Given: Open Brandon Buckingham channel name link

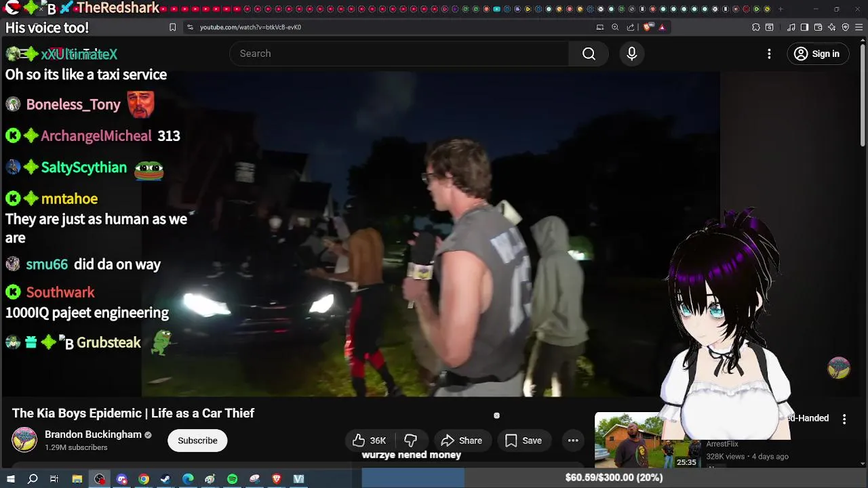Looking at the screenshot, I should point(93,434).
